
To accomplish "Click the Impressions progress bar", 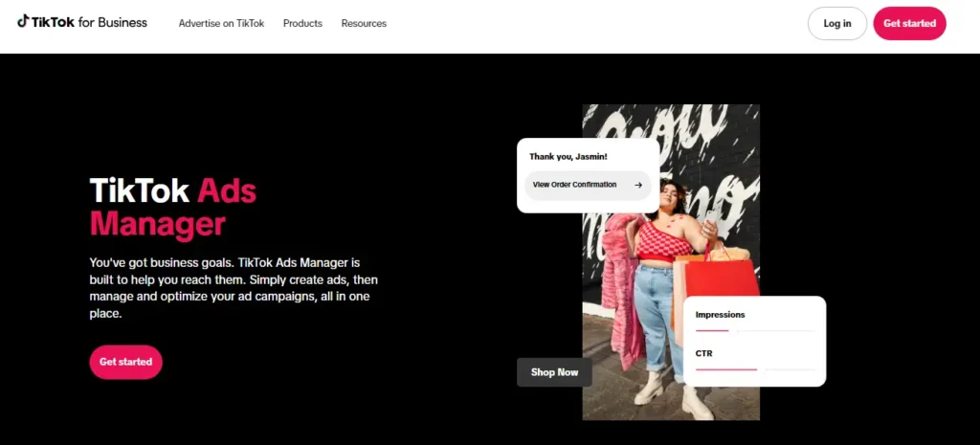I will (x=755, y=330).
